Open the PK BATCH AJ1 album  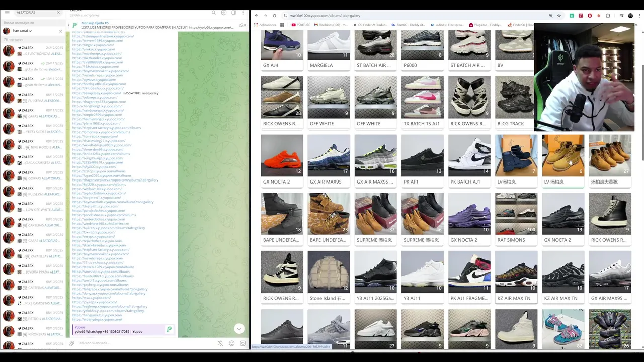pyautogui.click(x=469, y=161)
